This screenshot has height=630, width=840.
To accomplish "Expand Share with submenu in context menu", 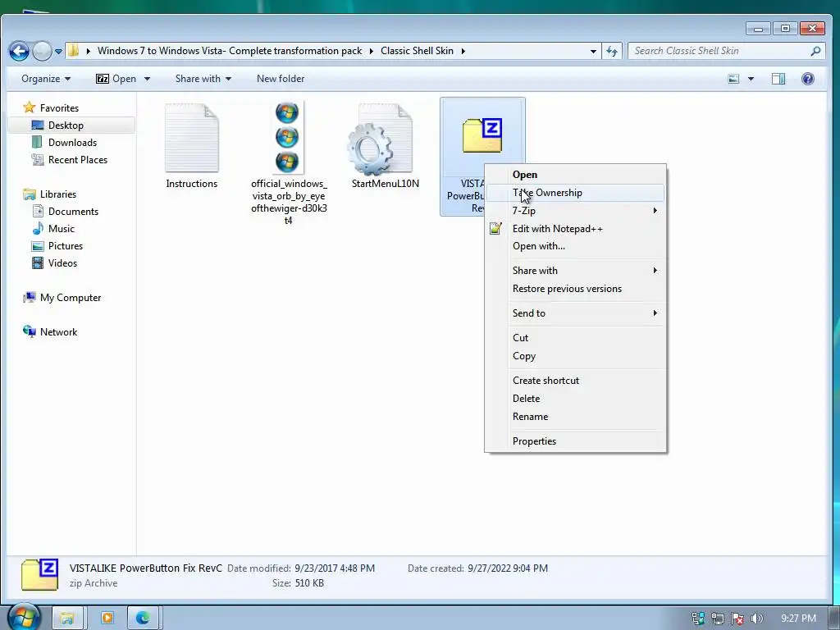I will pyautogui.click(x=575, y=271).
